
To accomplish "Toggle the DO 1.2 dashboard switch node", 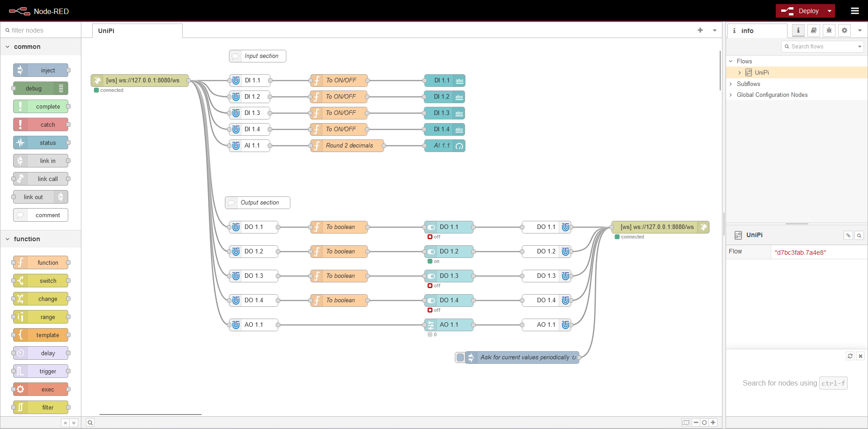I will (449, 251).
